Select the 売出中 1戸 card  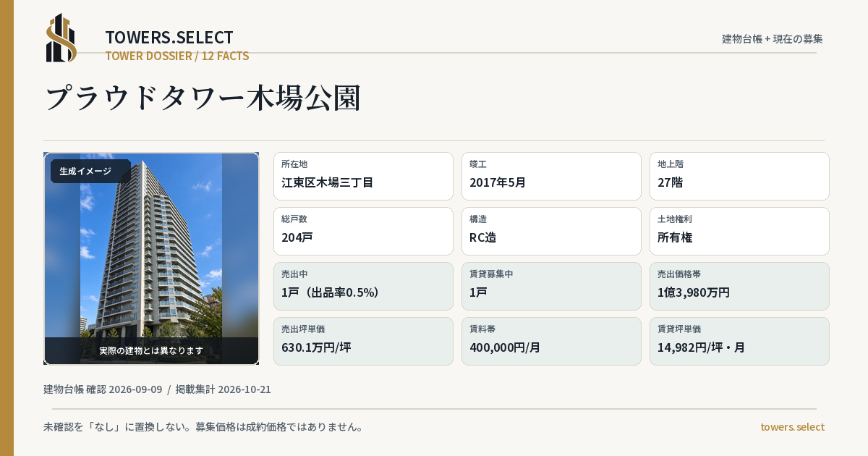(363, 286)
